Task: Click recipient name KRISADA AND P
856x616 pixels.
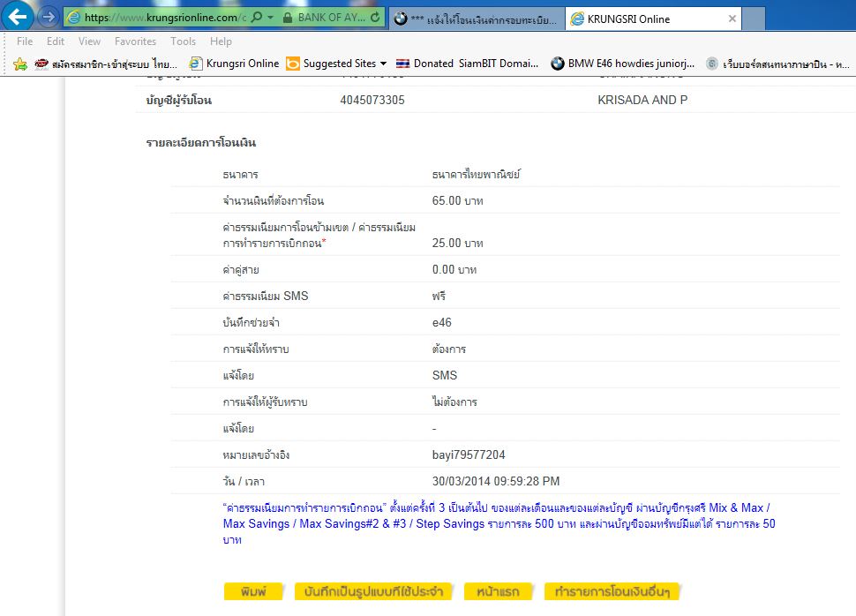Action: [x=642, y=100]
